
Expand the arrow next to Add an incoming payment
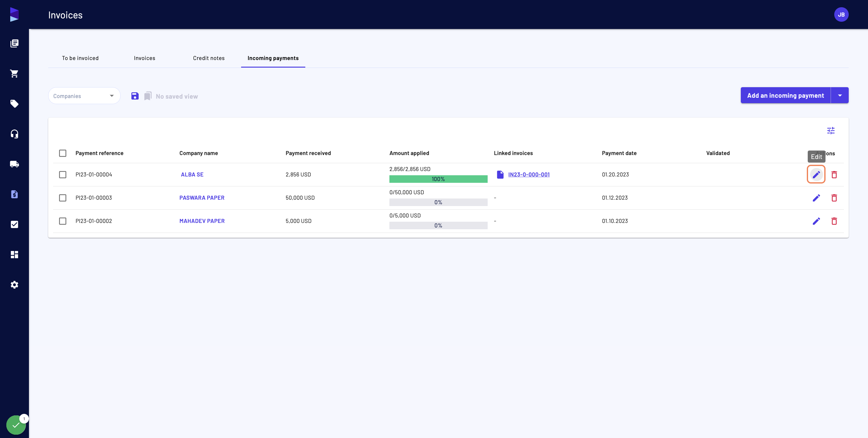[x=840, y=95]
